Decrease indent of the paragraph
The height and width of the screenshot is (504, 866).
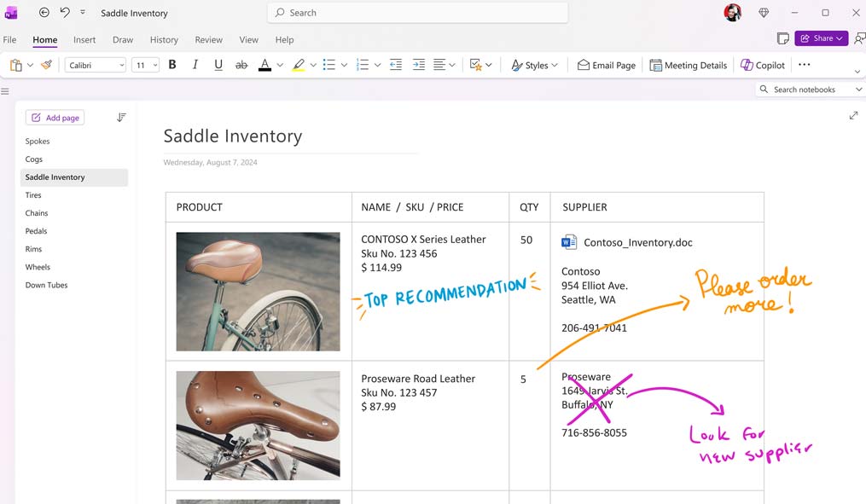[396, 65]
